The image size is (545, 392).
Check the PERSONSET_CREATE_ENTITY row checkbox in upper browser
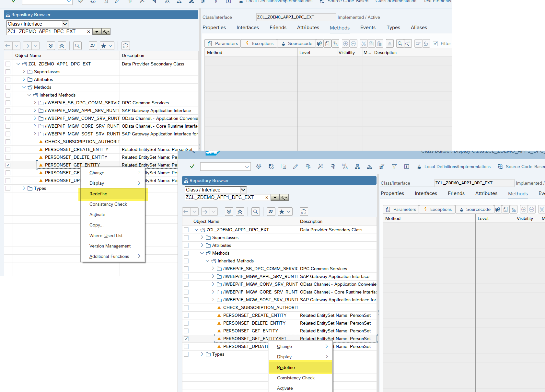[8, 149]
